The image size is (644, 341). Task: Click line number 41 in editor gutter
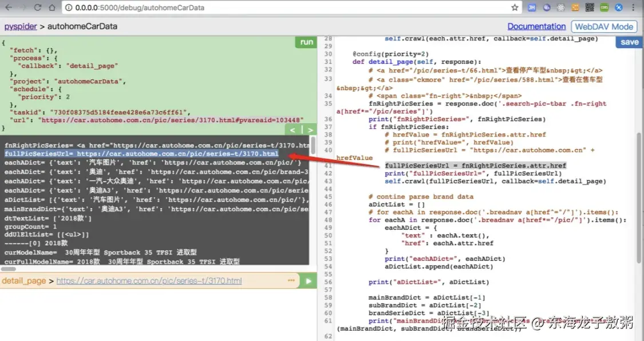pyautogui.click(x=328, y=166)
